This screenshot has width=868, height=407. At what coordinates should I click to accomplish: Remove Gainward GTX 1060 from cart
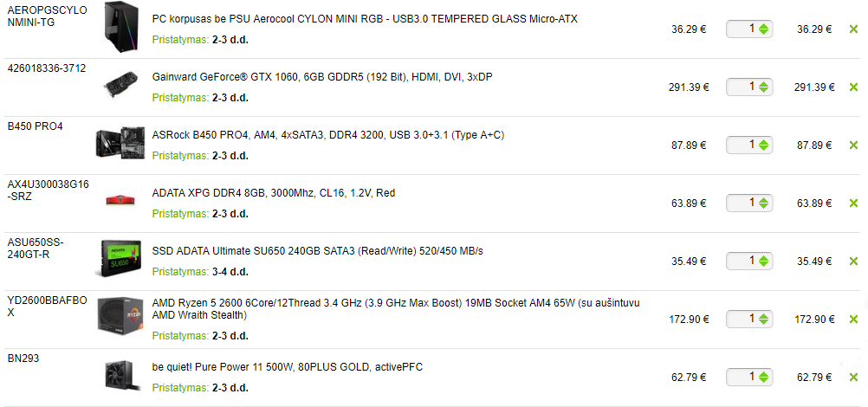pos(853,87)
